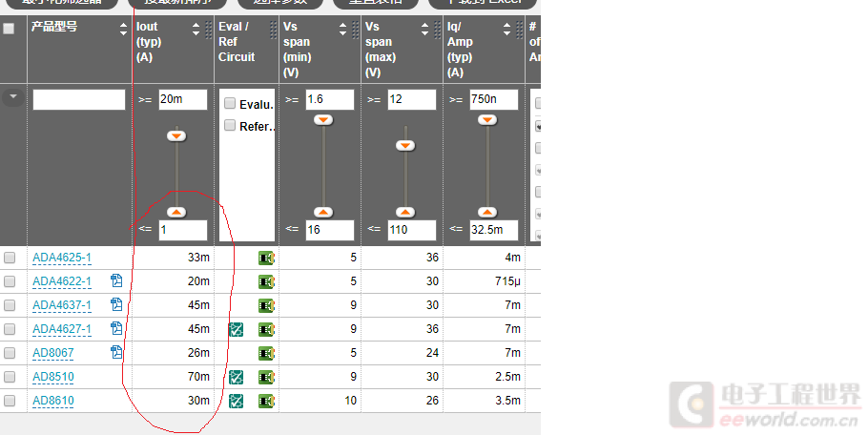Open the ADA4637-1 product link
This screenshot has width=868, height=435.
(x=61, y=305)
